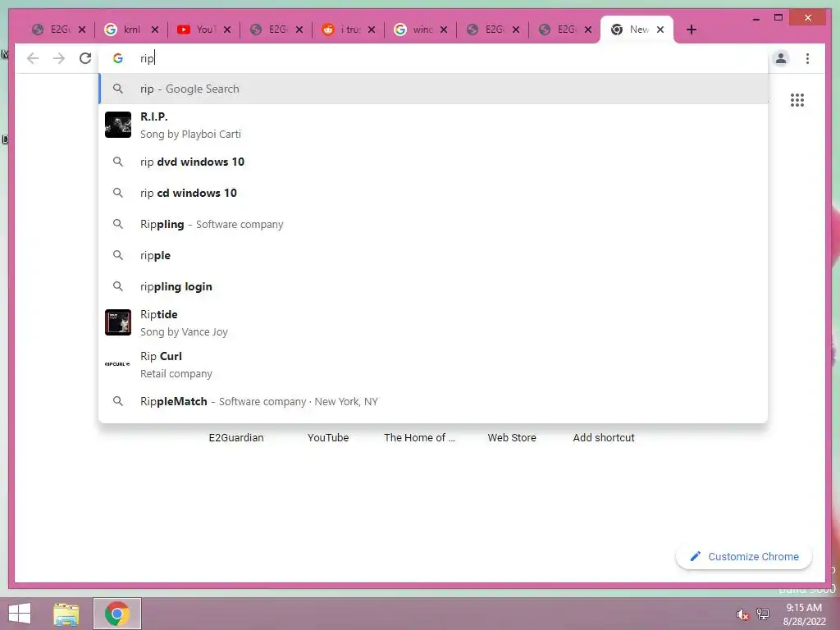Click the muted volume tray icon
The height and width of the screenshot is (630, 840).
[x=742, y=614]
